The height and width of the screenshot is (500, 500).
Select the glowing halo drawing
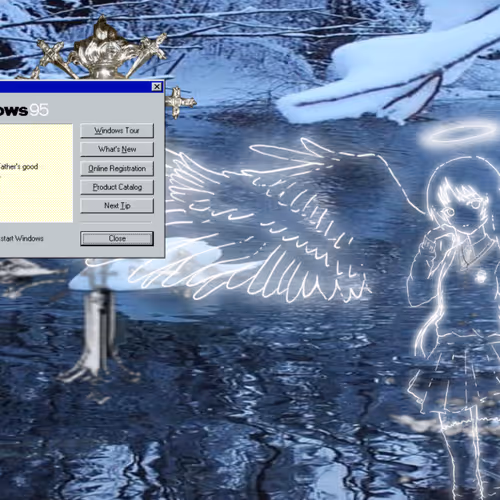pos(458,134)
